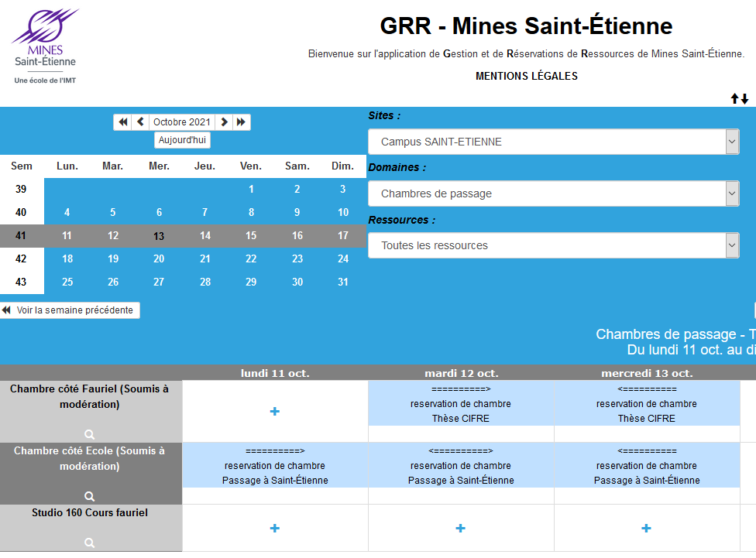Click the up/down arrows toggle icon

coord(740,99)
